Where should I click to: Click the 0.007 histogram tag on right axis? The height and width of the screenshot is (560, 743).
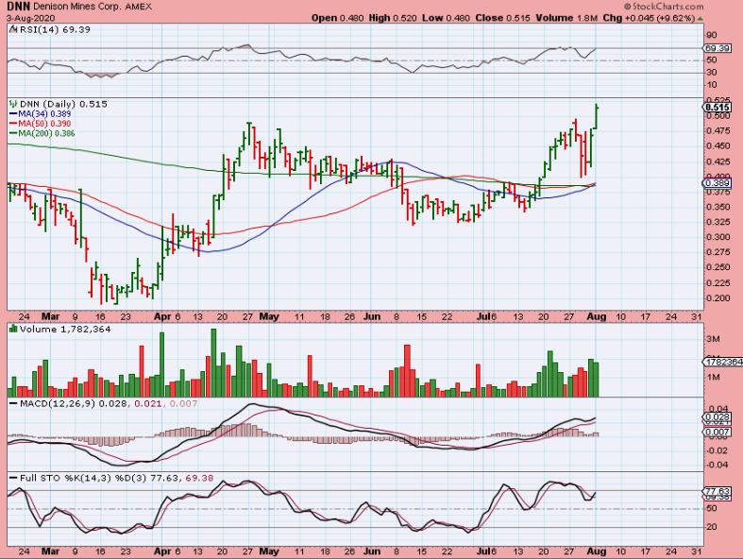(718, 432)
